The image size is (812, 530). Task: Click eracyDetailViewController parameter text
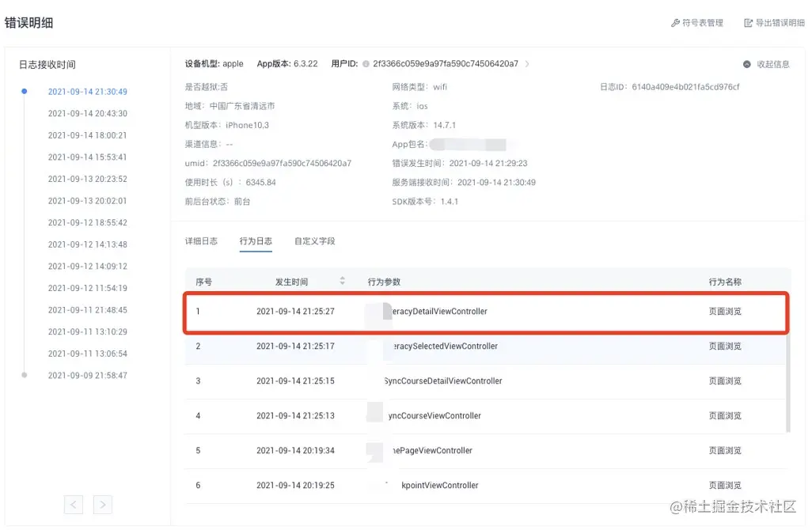coord(439,312)
